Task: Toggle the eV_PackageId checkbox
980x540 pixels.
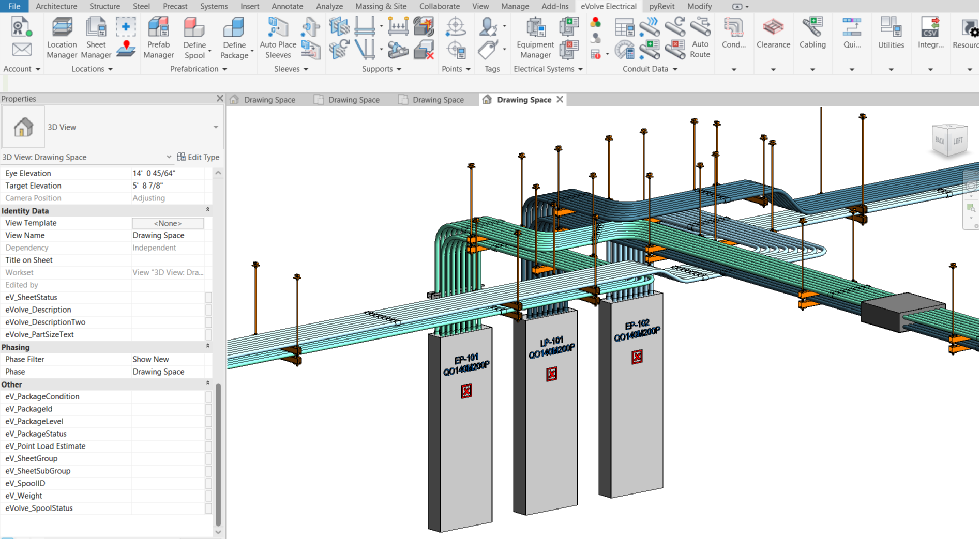Action: point(208,409)
